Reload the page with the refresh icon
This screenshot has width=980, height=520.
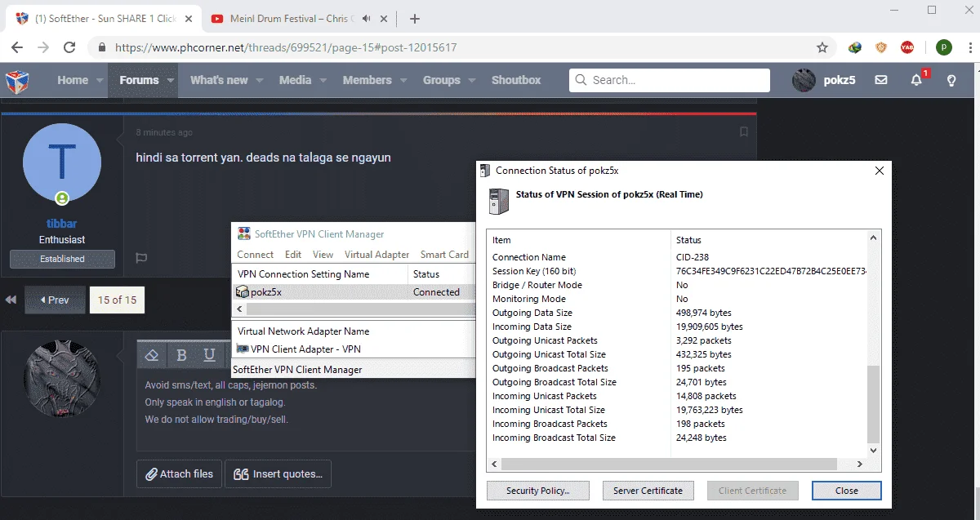tap(70, 47)
